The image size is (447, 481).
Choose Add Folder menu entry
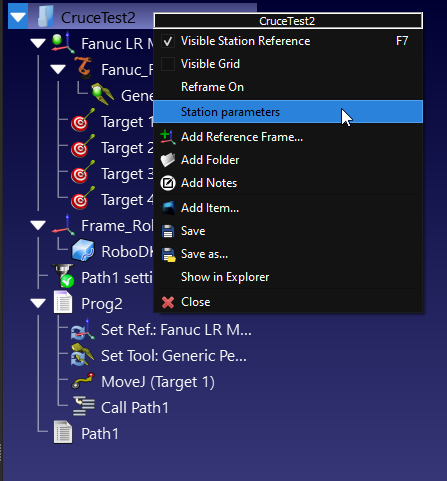pos(288,160)
